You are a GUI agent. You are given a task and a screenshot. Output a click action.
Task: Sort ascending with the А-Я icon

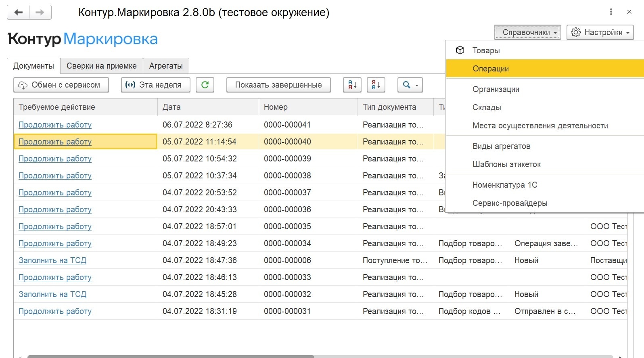[x=352, y=85]
